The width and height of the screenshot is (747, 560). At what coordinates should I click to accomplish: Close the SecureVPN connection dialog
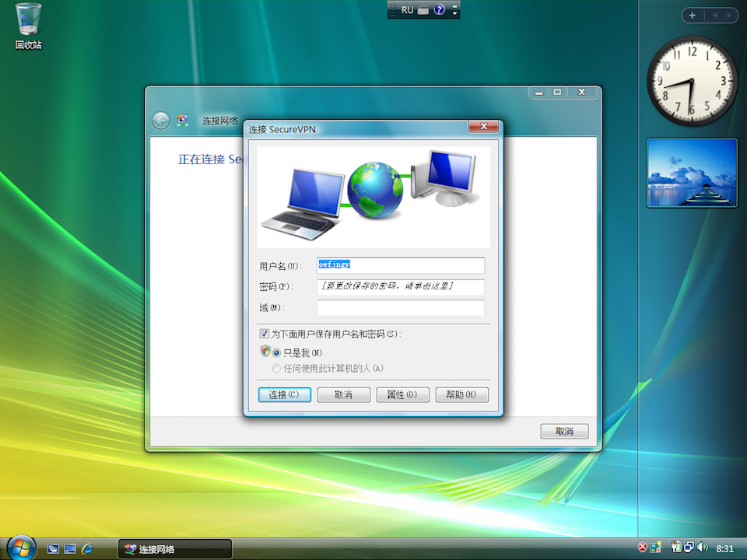pyautogui.click(x=483, y=126)
